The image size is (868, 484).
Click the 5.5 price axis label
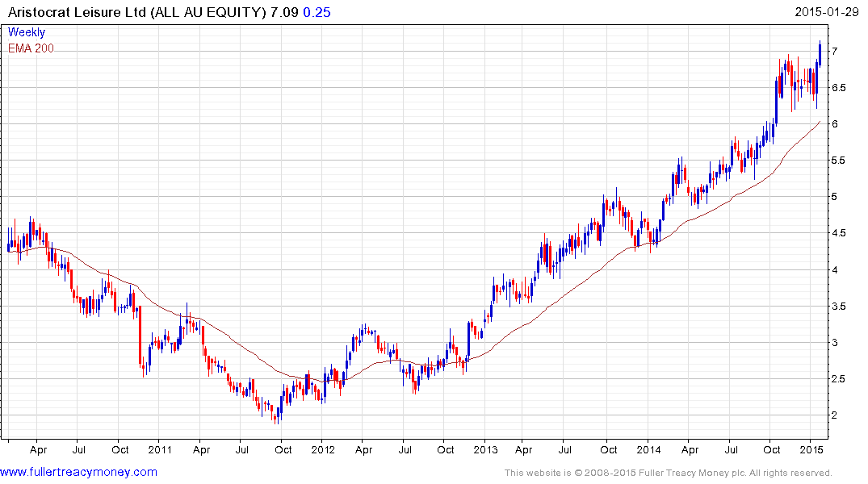tap(838, 161)
